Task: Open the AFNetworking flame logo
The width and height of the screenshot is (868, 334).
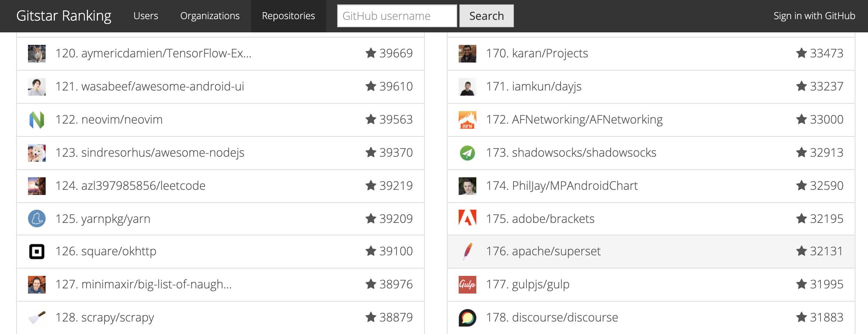Action: click(466, 119)
